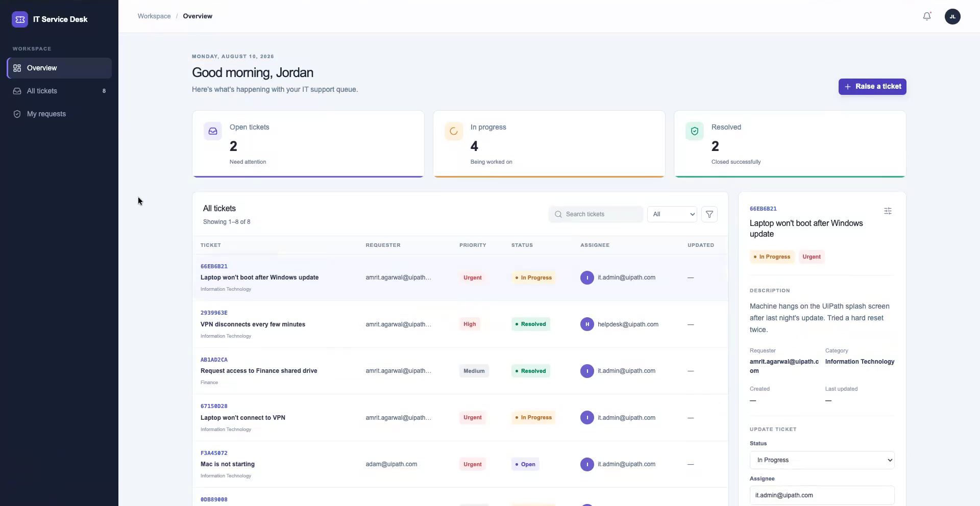Click the search magnifier icon
Screen dimensions: 980x506
click(558, 214)
